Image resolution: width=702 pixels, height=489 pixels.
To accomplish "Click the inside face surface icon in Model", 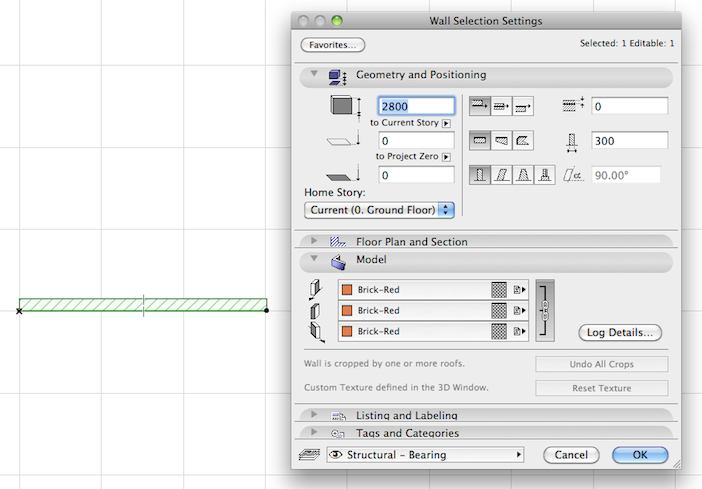I will tap(317, 332).
